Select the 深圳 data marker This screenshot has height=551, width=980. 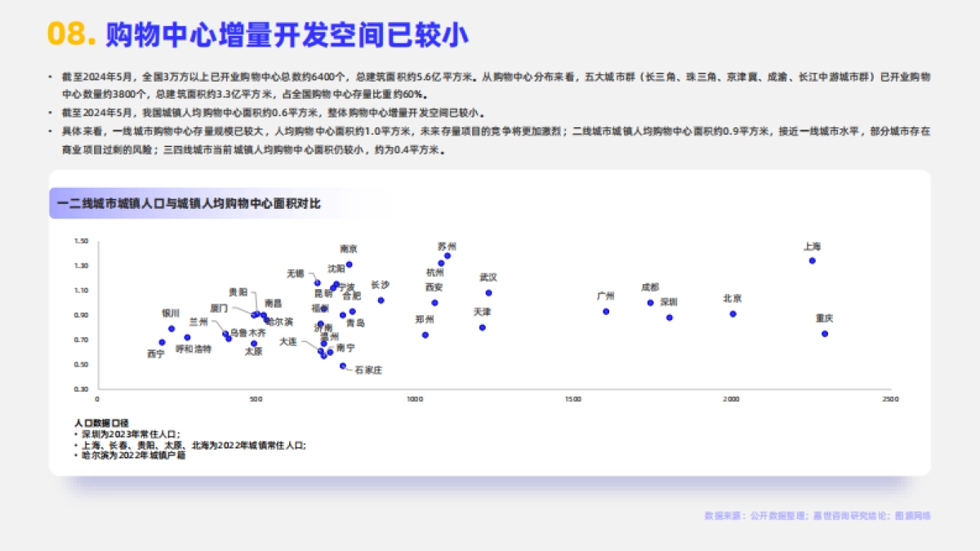670,318
